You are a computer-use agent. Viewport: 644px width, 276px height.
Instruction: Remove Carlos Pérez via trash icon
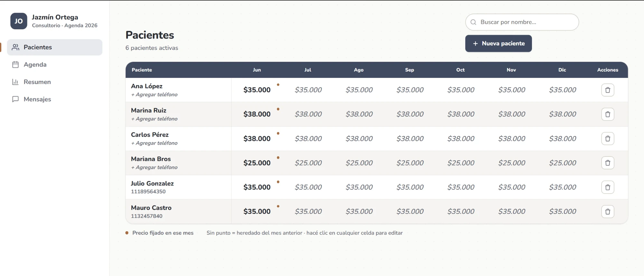coord(608,138)
